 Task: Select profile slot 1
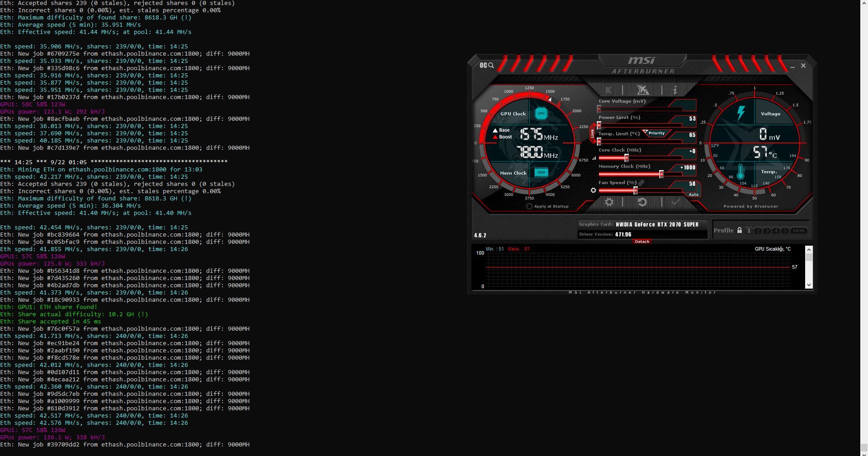[749, 231]
